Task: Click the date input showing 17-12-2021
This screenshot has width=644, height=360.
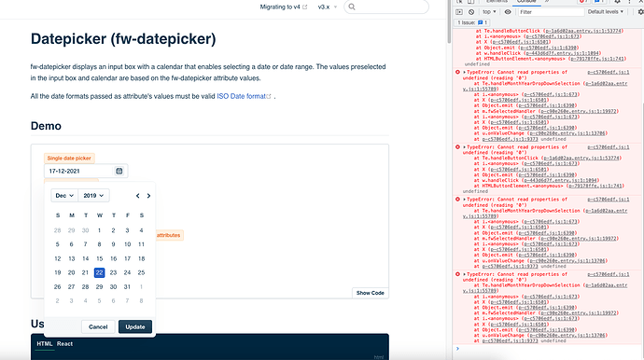Action: (x=78, y=172)
